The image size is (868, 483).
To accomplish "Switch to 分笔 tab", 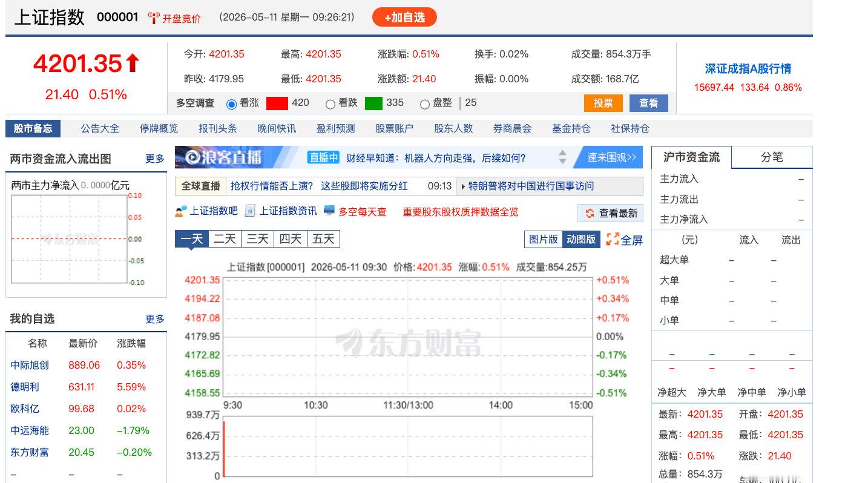I will (x=772, y=157).
